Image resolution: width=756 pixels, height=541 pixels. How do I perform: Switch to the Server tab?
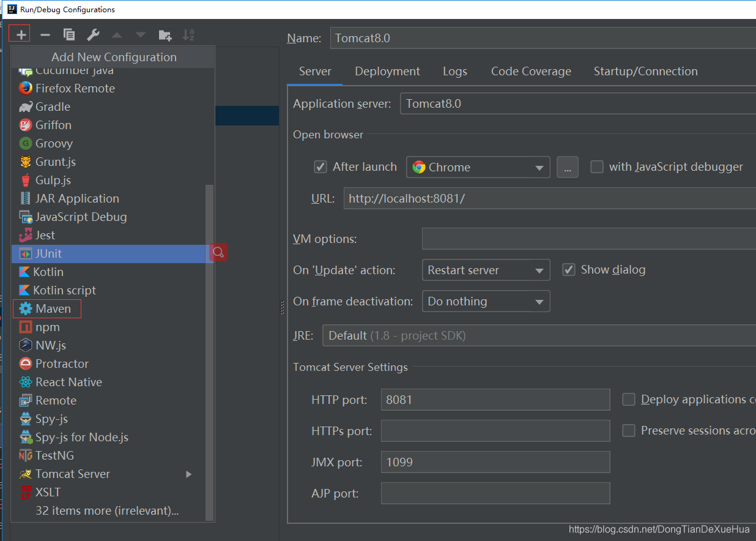315,72
